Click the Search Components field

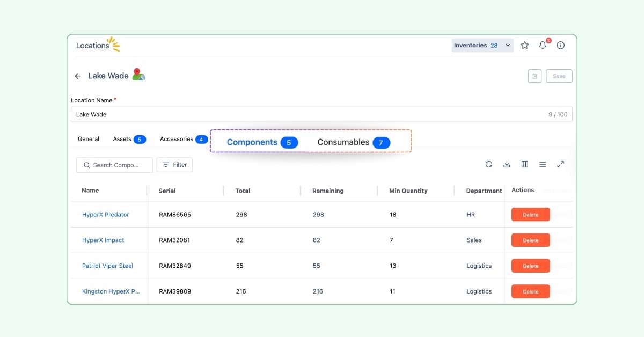[x=115, y=165]
